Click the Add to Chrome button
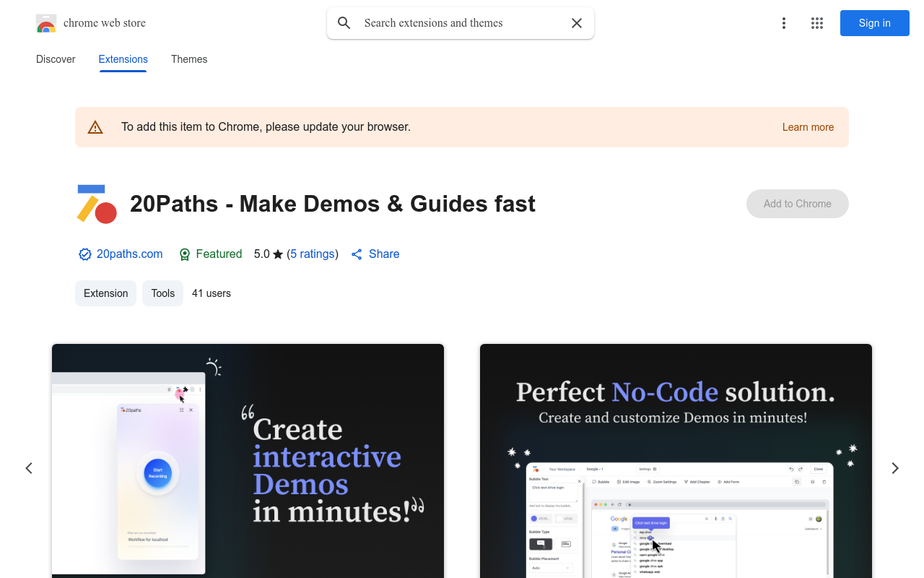924x578 pixels. 798,204
